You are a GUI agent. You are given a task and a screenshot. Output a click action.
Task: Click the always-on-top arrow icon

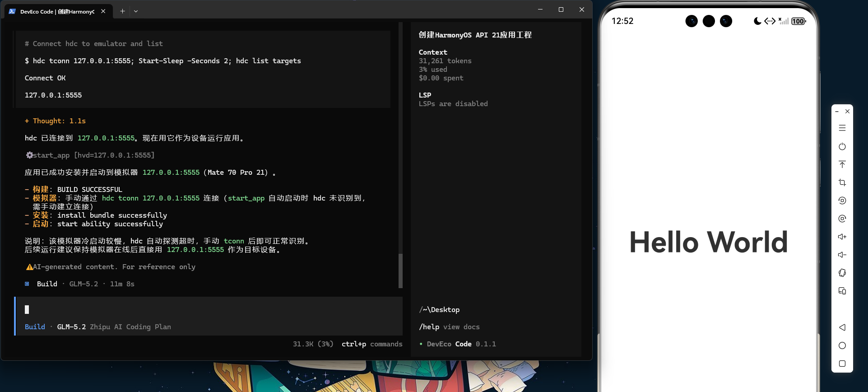point(842,164)
